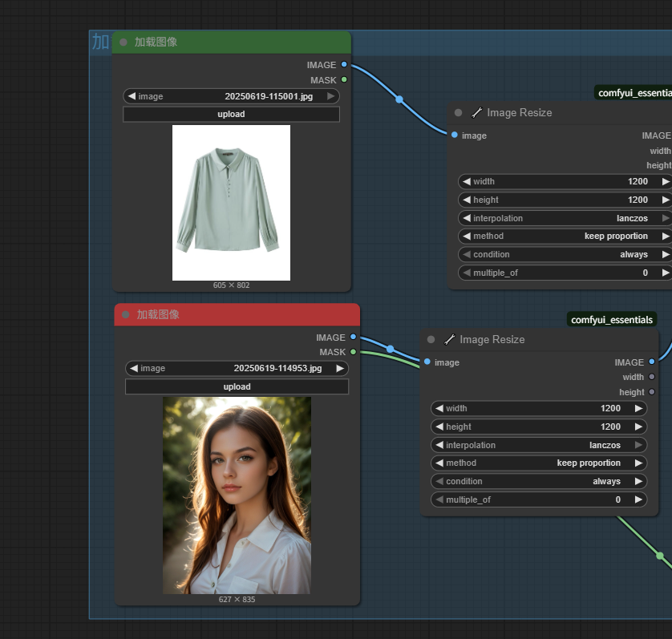Click the link midpoint dot on the upper blue wire
The height and width of the screenshot is (639, 672).
pyautogui.click(x=399, y=99)
